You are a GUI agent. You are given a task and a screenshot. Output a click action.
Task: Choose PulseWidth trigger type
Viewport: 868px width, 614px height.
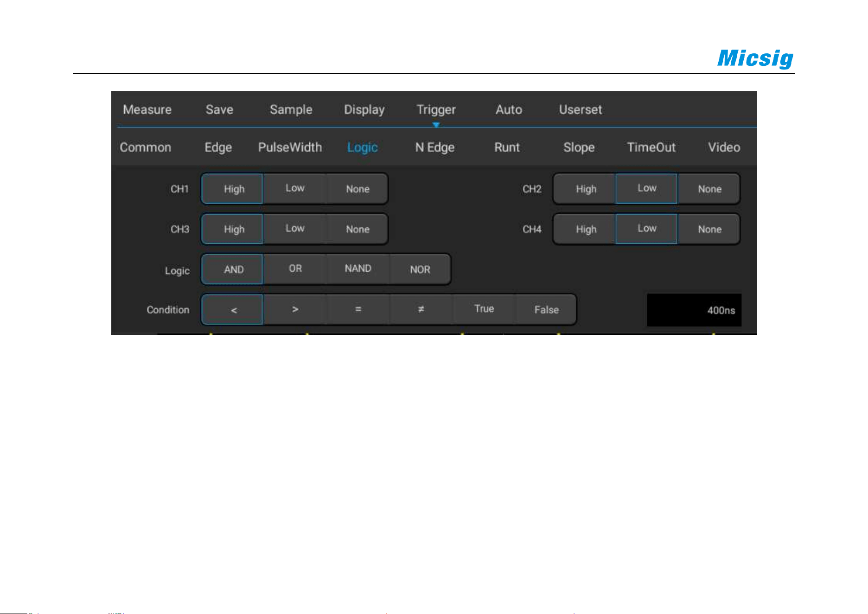290,147
